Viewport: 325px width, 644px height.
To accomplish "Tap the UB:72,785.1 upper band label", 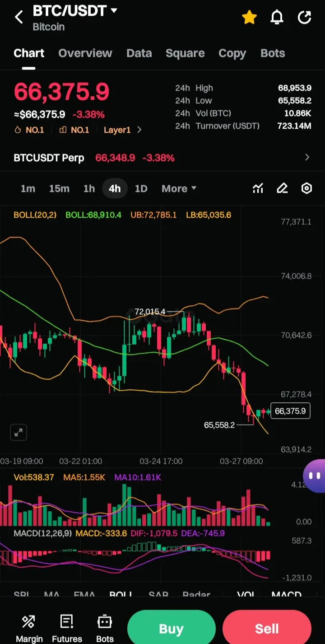I will (x=153, y=215).
